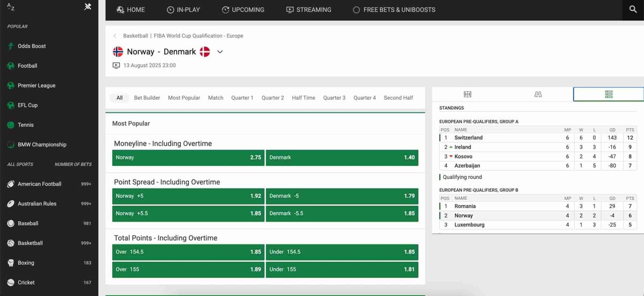The width and height of the screenshot is (644, 296).
Task: Select the Most Popular tab
Action: [x=184, y=98]
